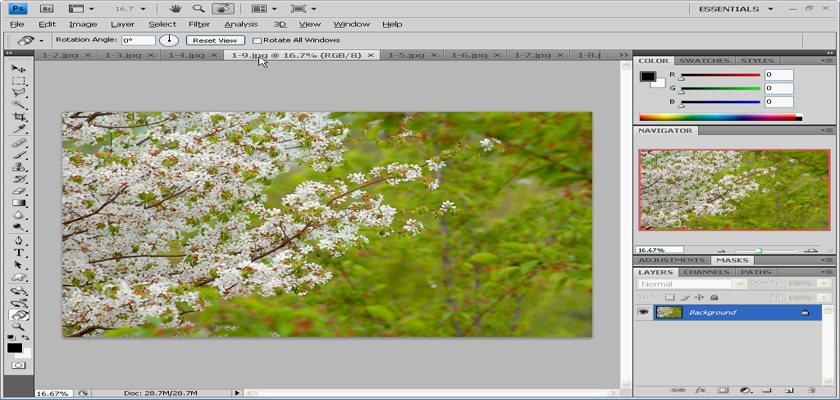Open the Layers panel options menu

[x=828, y=272]
